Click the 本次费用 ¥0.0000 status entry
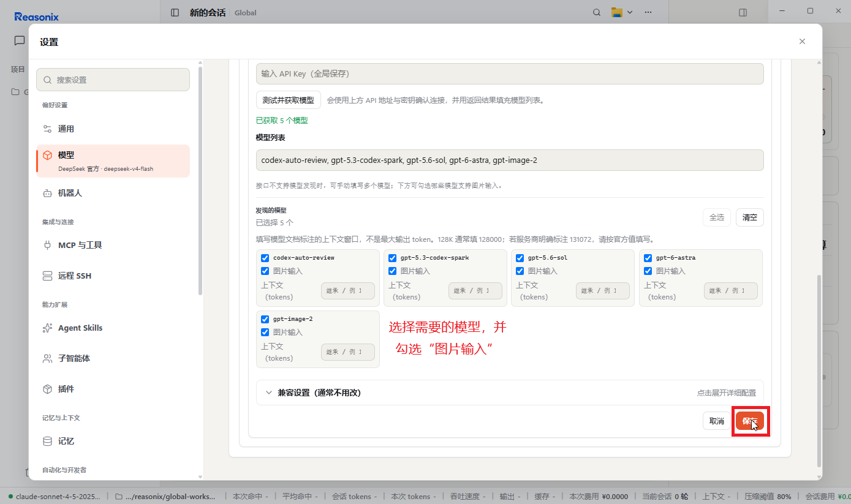 pos(599,497)
